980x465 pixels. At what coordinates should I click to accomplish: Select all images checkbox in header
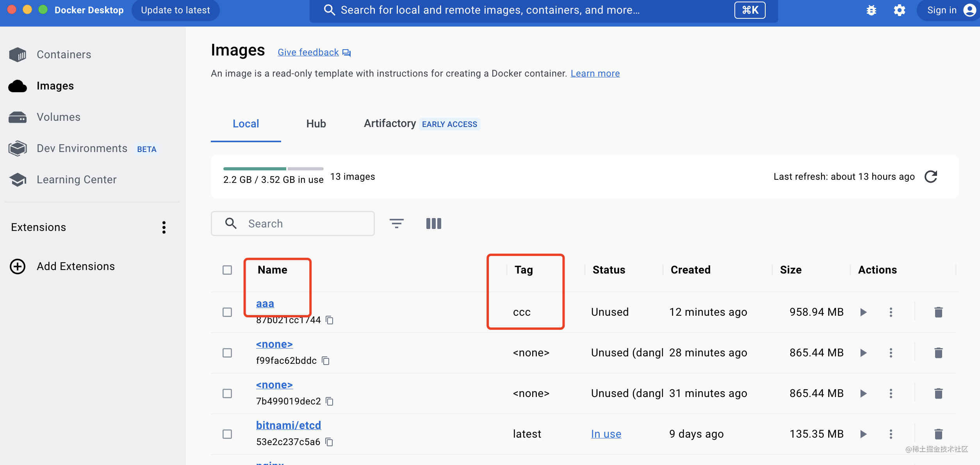pyautogui.click(x=227, y=270)
